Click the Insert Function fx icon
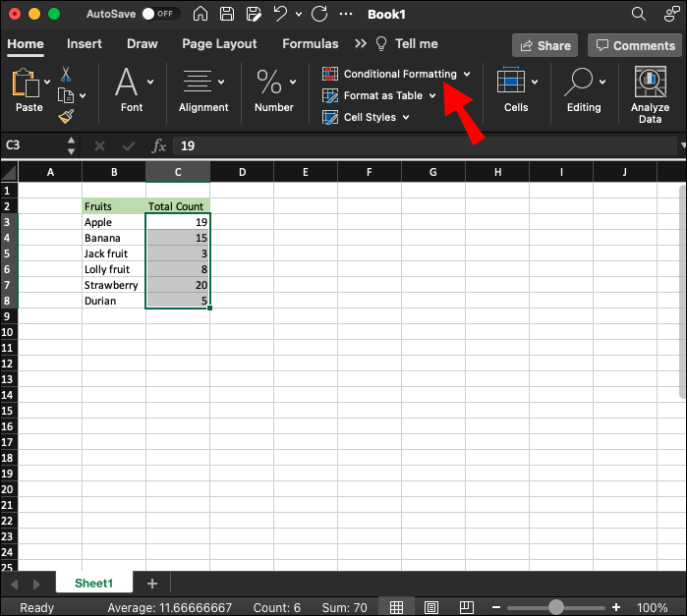The image size is (687, 616). tap(159, 145)
